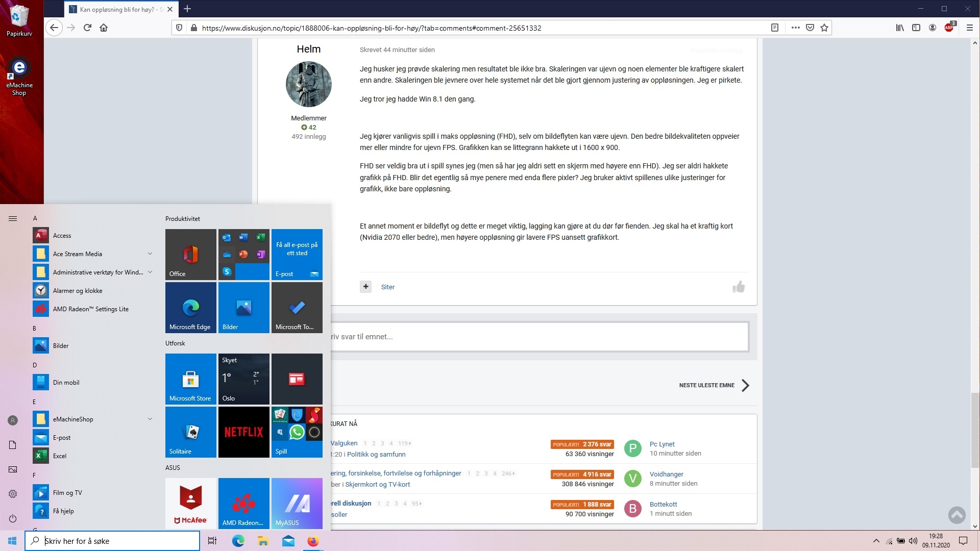Open the Solitaire tile
Viewport: 980px width, 551px height.
[190, 432]
